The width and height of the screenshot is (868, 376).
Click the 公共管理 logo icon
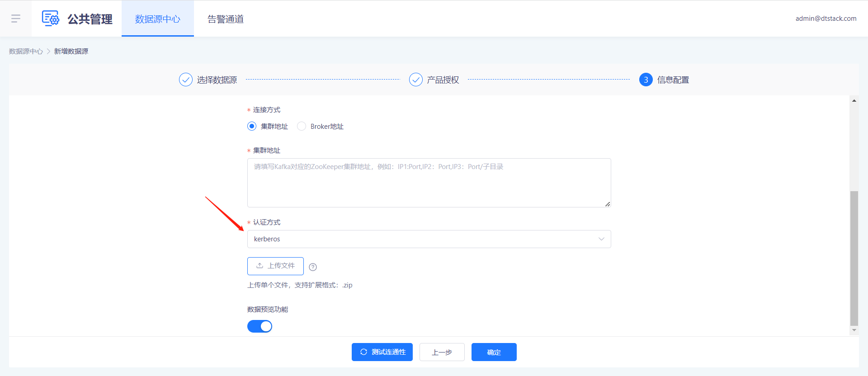coord(51,19)
